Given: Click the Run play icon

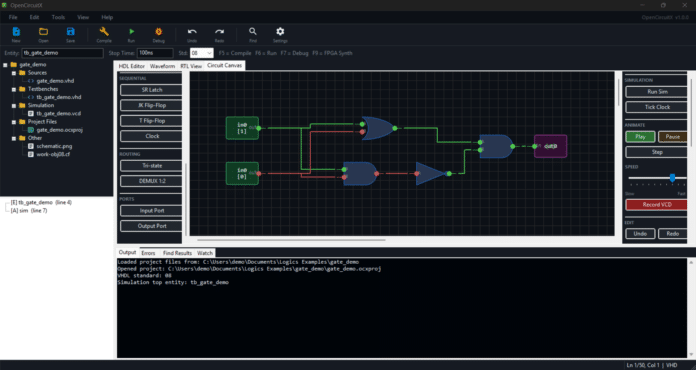Looking at the screenshot, I should point(131,31).
